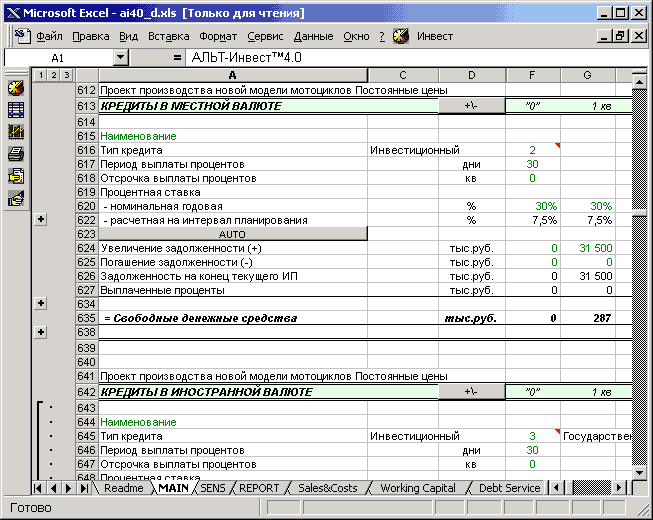Open the ? help menu
The image size is (653, 520).
[x=382, y=36]
